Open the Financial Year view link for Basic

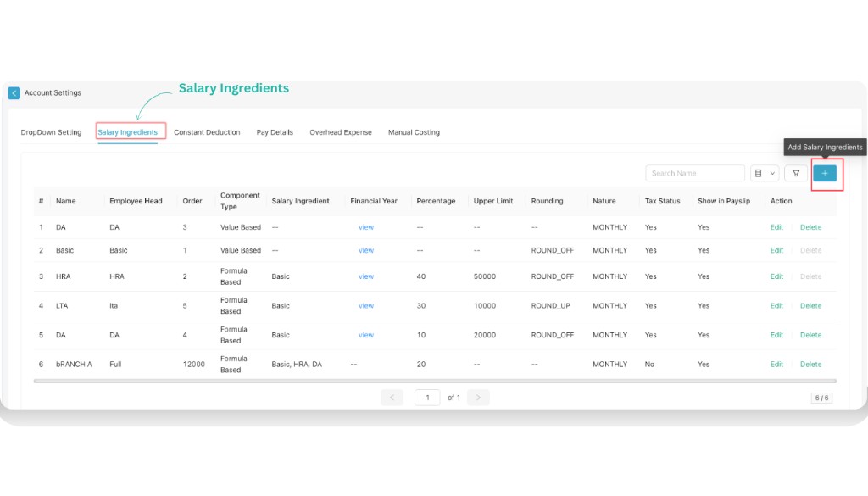(x=365, y=250)
